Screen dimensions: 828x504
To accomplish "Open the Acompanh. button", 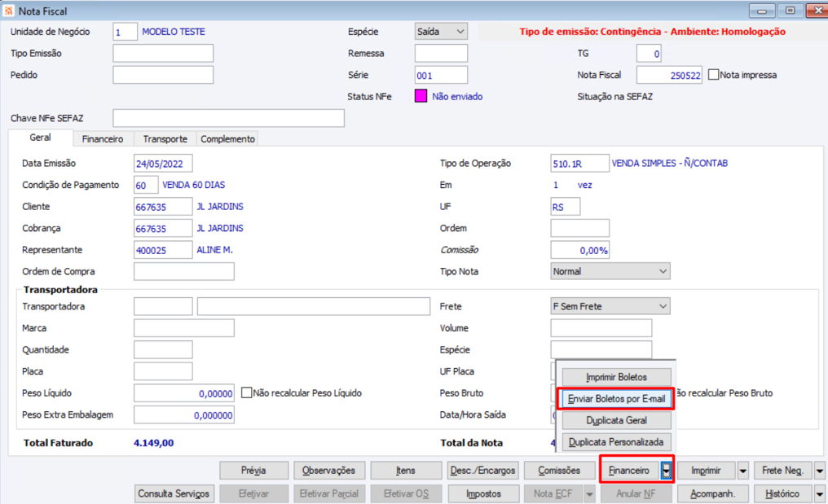I will pyautogui.click(x=713, y=493).
